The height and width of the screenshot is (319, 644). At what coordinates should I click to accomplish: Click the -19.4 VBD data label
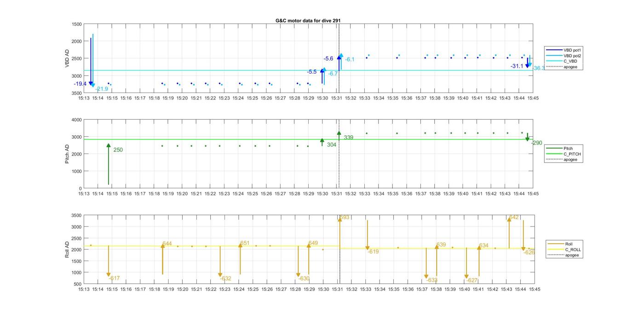point(80,84)
